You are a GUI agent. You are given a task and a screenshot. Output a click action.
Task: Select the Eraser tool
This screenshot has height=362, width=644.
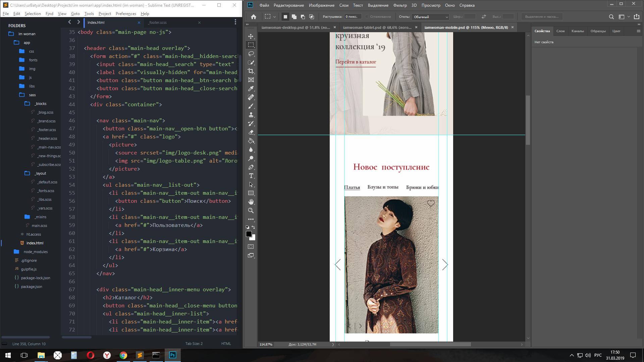251,132
